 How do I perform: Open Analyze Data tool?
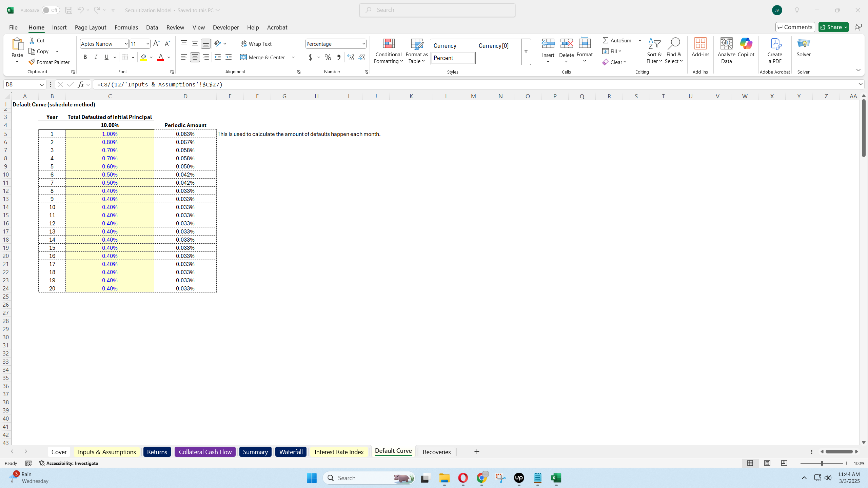[726, 51]
